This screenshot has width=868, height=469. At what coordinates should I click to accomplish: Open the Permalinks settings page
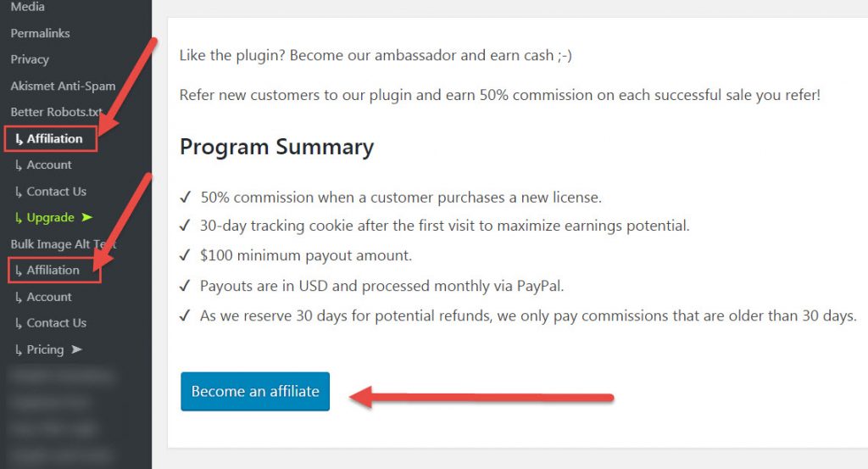click(x=40, y=33)
